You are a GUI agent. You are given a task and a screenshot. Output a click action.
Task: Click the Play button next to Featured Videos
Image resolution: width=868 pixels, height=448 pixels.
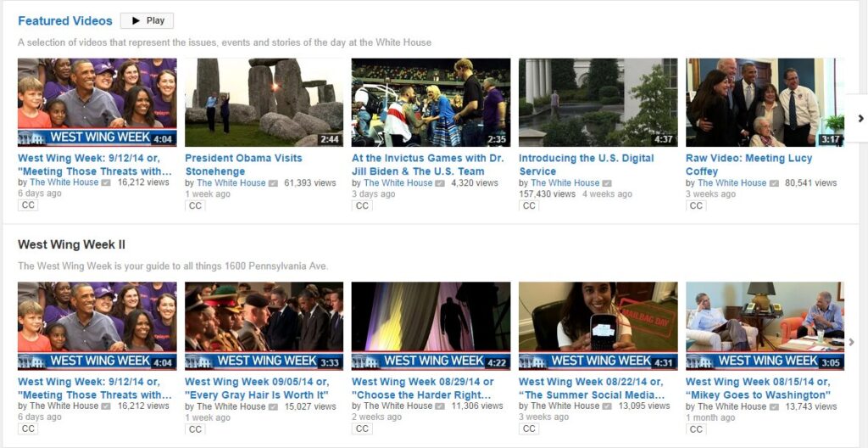click(147, 20)
